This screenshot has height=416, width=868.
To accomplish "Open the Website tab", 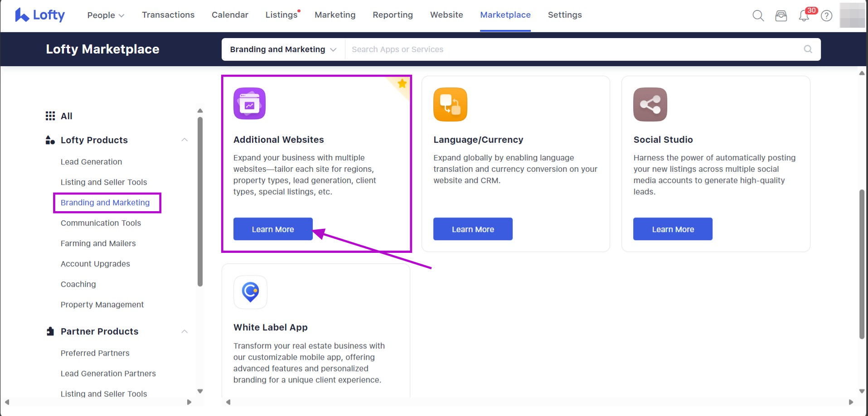I will tap(446, 15).
